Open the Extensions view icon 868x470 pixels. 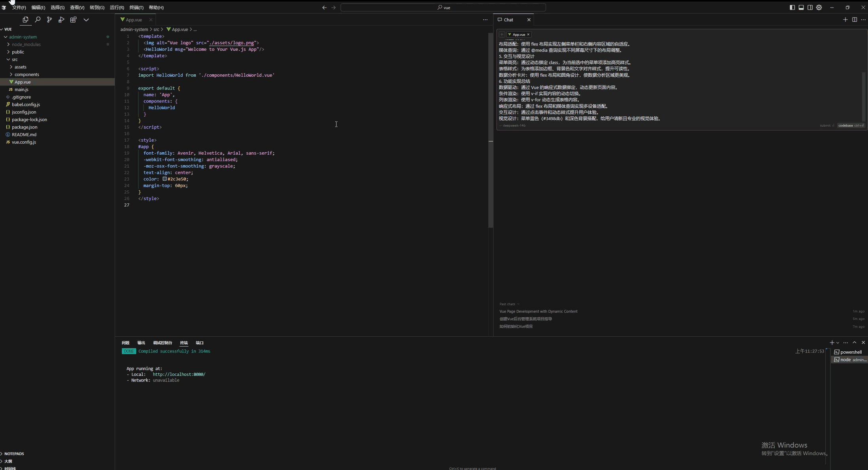coord(73,19)
